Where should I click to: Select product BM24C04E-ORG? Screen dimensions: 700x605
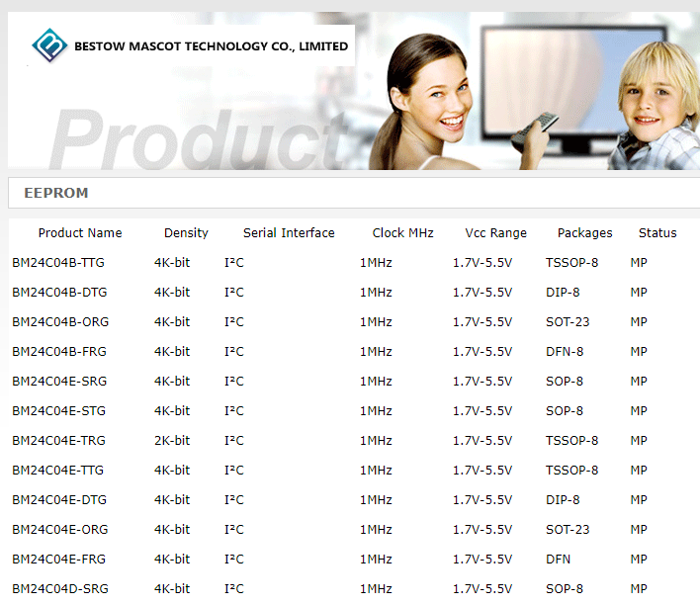58,530
